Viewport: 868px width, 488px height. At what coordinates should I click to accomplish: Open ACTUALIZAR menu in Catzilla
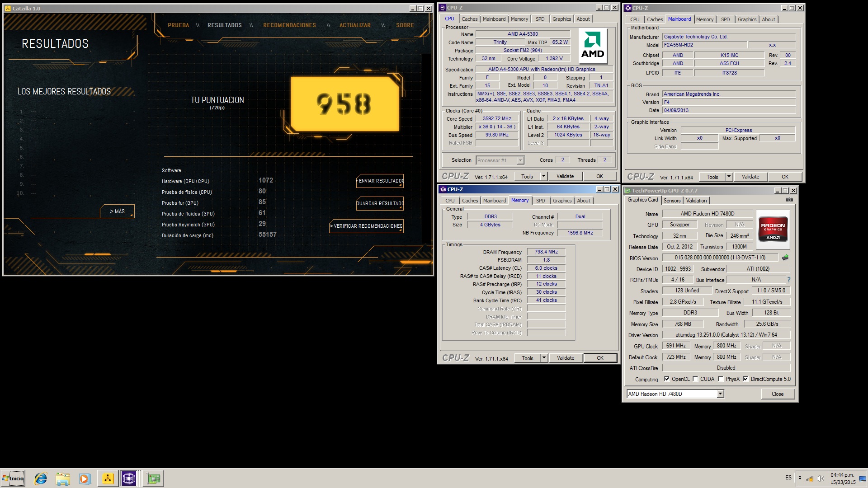coord(355,25)
